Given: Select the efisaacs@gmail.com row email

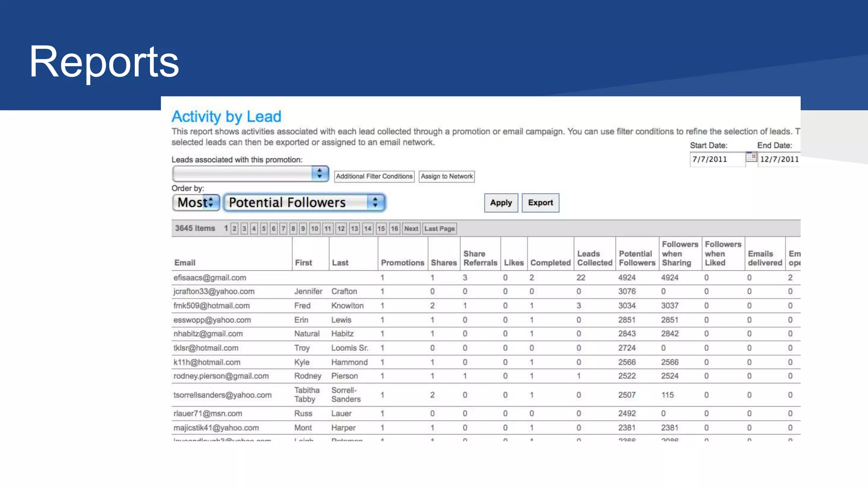Looking at the screenshot, I should tap(210, 277).
